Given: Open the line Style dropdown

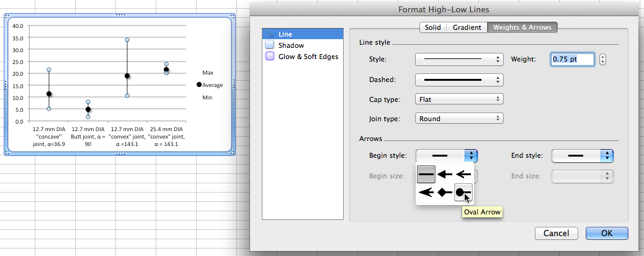Looking at the screenshot, I should 459,59.
